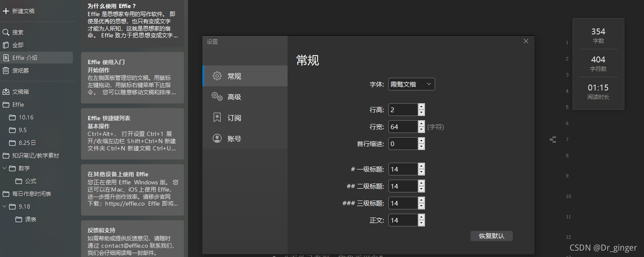Increase 行高 with up arrow
644x257 pixels.
[422, 107]
